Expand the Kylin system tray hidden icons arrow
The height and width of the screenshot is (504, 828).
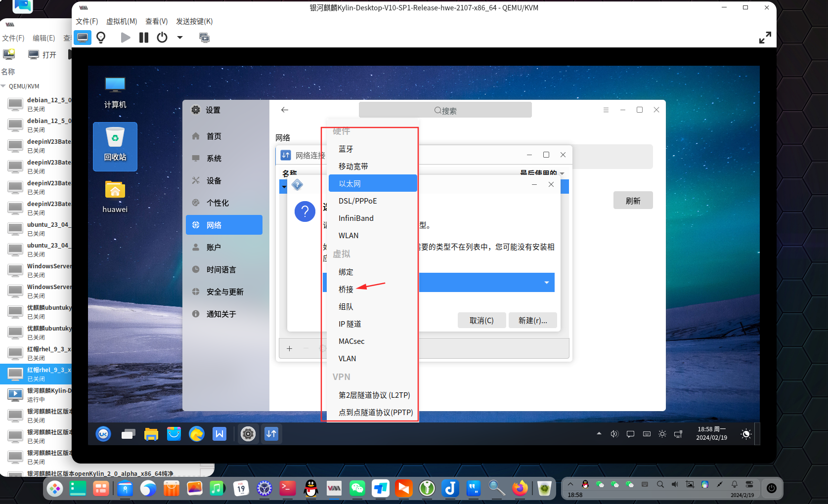(x=599, y=434)
